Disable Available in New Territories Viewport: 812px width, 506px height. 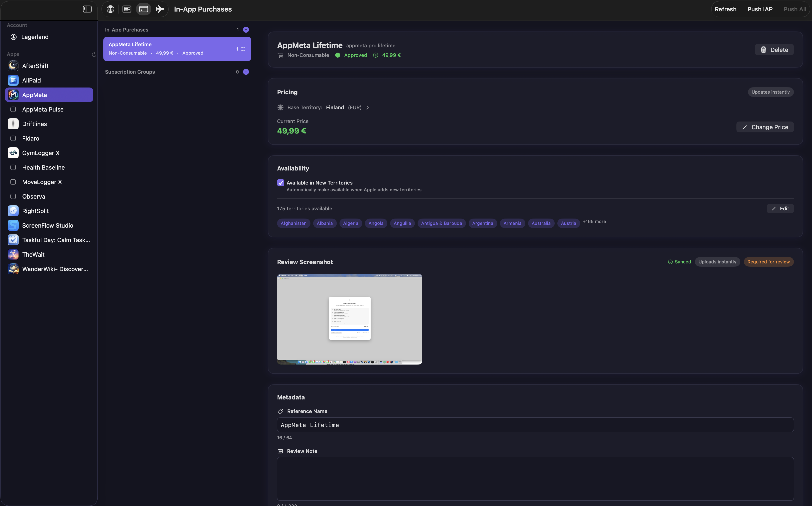(x=280, y=183)
